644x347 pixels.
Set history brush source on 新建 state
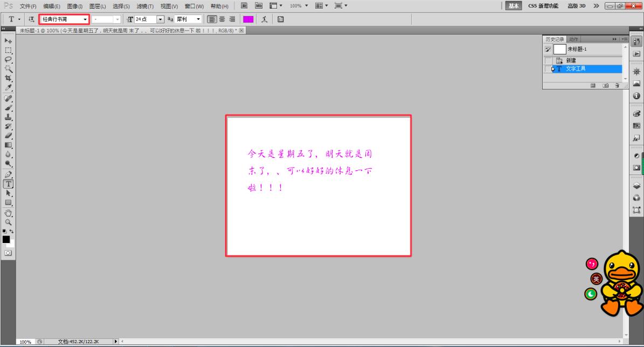point(548,60)
